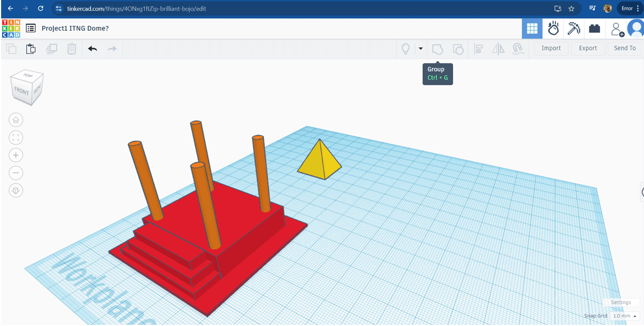Toggle orthographic/perspective view
Viewport: 644px width, 326px height.
pos(16,190)
